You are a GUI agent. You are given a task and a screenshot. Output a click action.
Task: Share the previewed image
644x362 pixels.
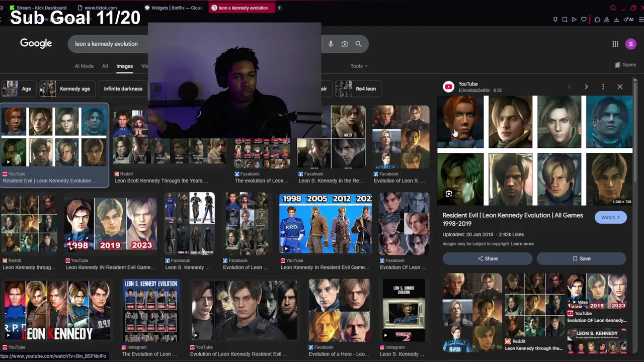tap(488, 258)
